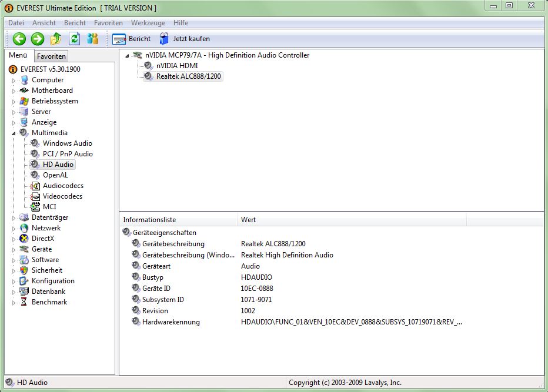Expand the Datenträger tree node
Image resolution: width=548 pixels, height=392 pixels.
[x=14, y=218]
